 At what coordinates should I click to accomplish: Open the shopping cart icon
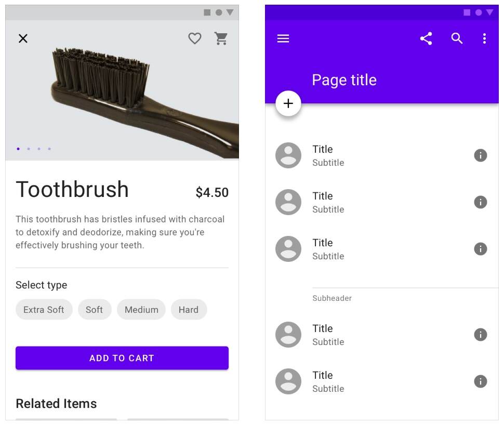pos(221,38)
